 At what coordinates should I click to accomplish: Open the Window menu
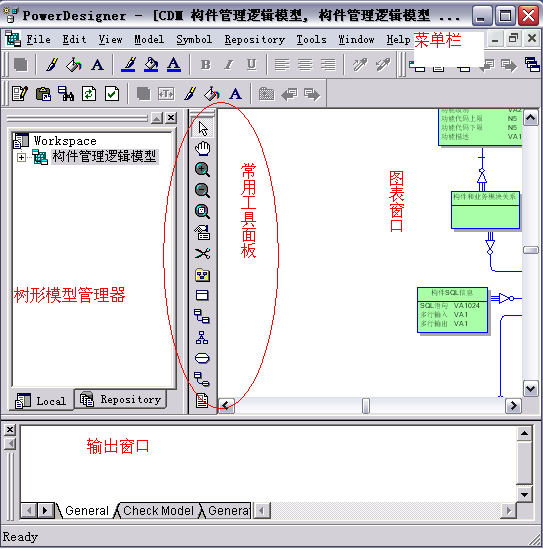click(x=356, y=39)
